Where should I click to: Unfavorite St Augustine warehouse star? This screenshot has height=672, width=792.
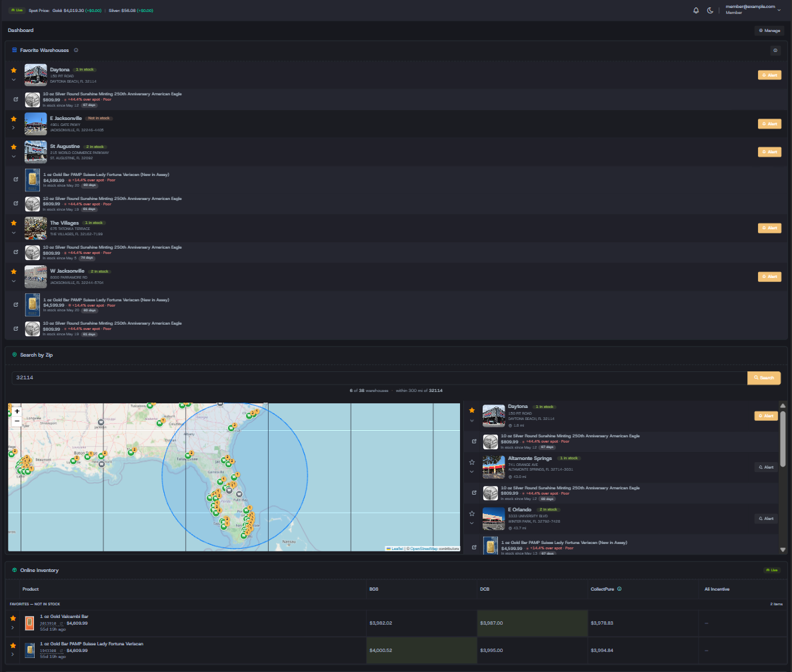click(x=13, y=147)
